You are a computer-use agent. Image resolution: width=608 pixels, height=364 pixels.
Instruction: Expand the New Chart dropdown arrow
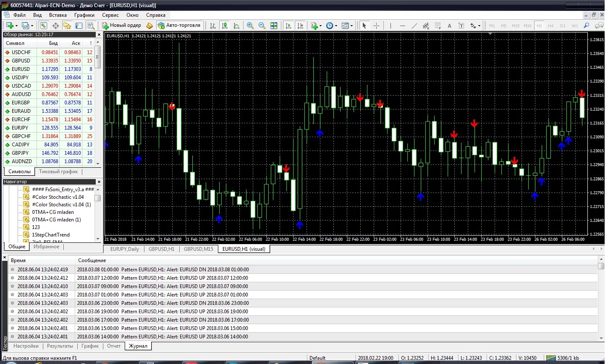point(16,26)
